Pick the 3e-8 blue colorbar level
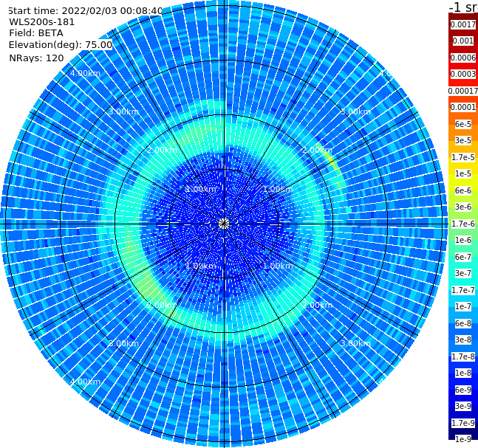The image size is (478, 448). (463, 340)
